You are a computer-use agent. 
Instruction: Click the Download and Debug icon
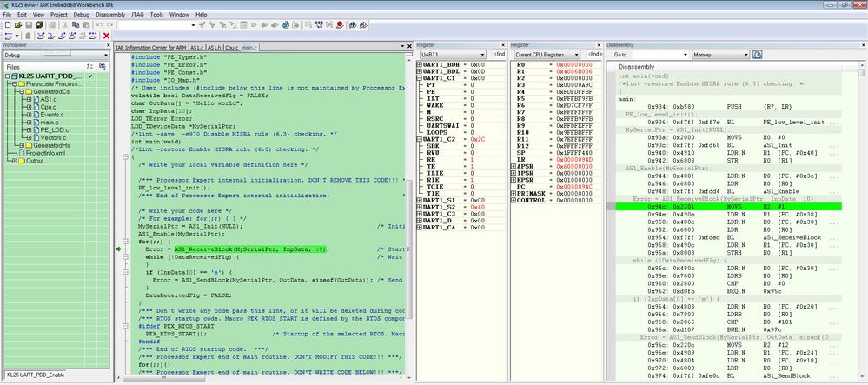(353, 25)
